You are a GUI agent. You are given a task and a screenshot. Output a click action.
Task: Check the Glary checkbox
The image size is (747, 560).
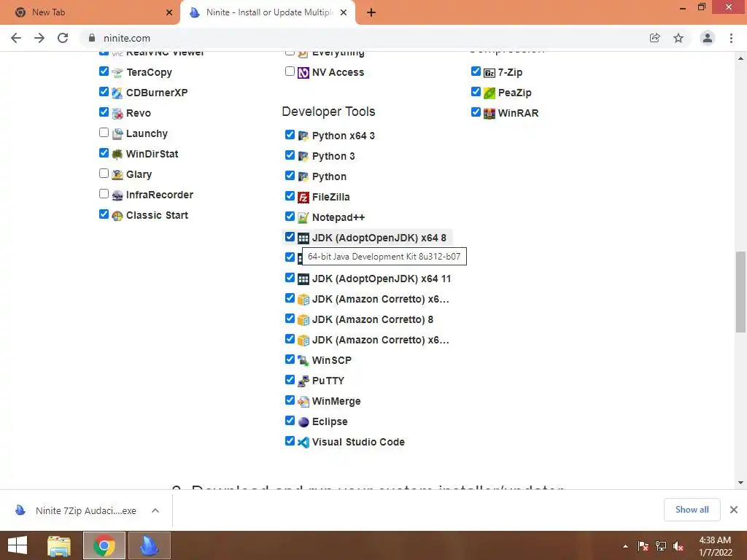[104, 174]
